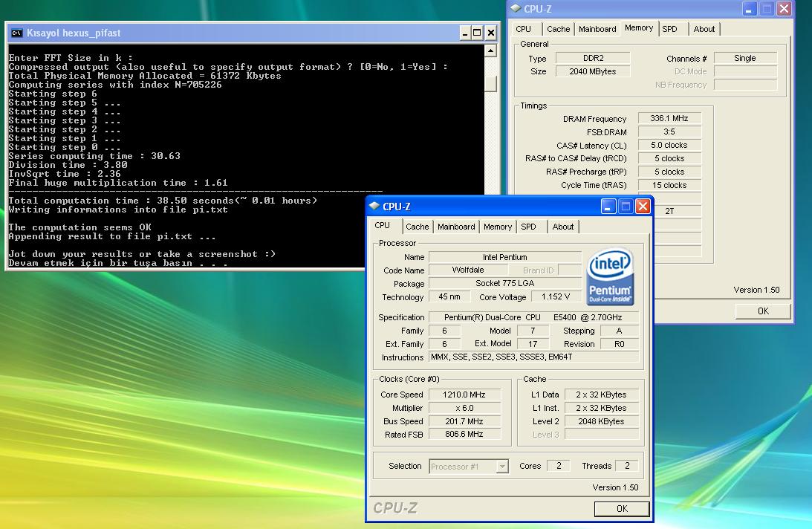Close the hexus_pifast console window

(491, 33)
